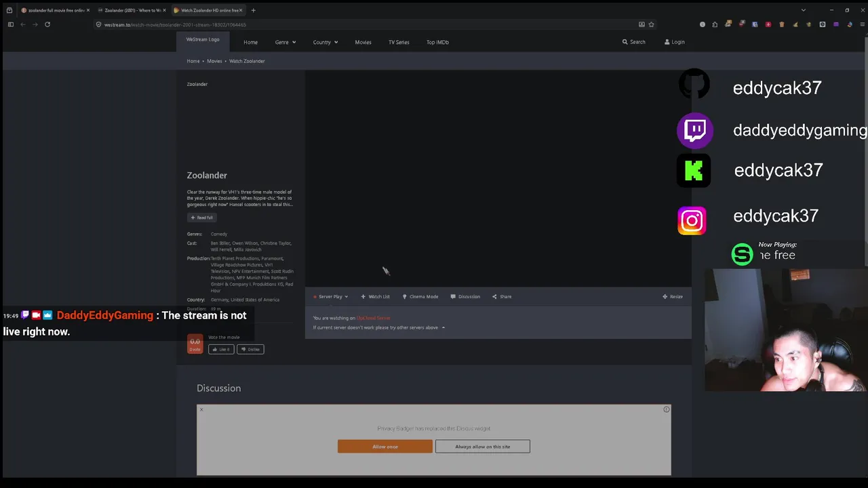Reload the current page
The height and width of the screenshot is (488, 868).
(47, 24)
